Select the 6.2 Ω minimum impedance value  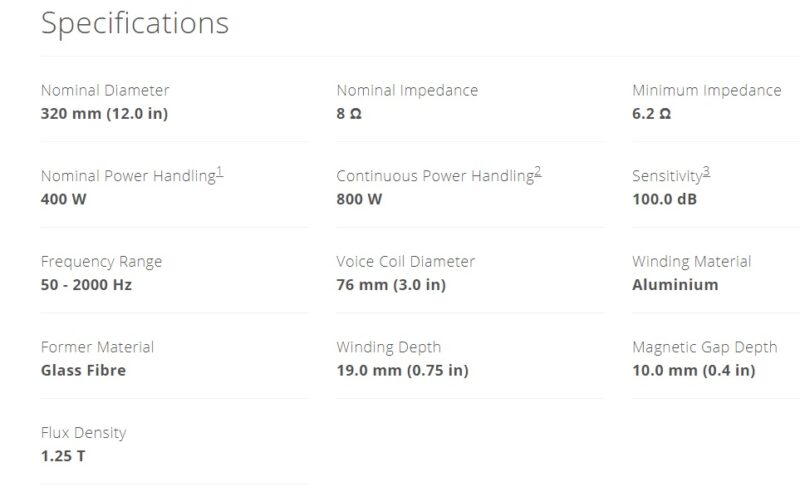(x=651, y=113)
